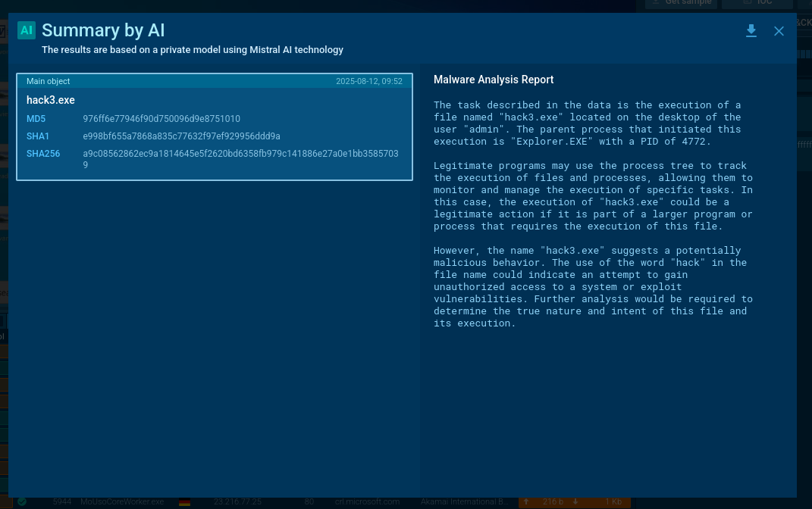
Task: Click the SHA256 hash label
Action: pyautogui.click(x=43, y=155)
